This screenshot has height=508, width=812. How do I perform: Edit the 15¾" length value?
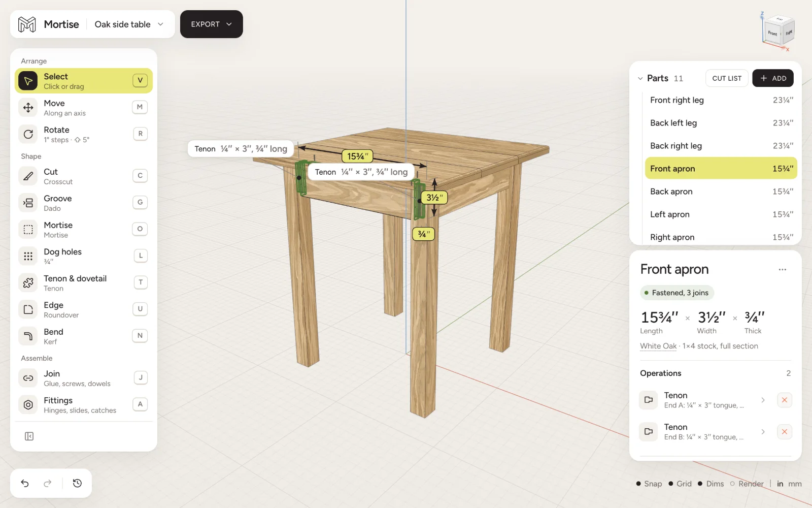tap(660, 317)
